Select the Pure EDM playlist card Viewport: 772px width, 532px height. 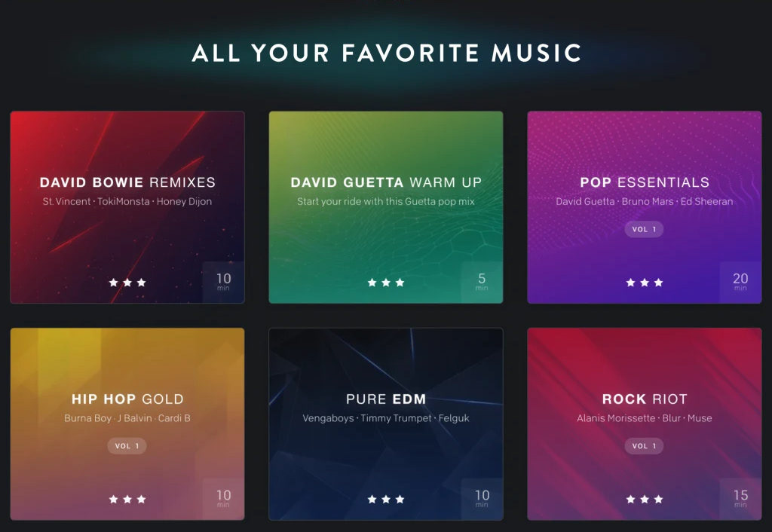(386, 423)
